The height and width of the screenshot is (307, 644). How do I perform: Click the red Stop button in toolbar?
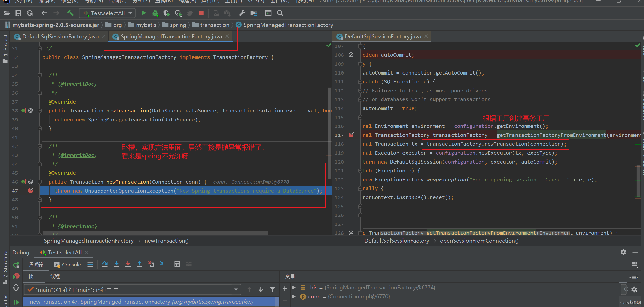click(x=201, y=13)
